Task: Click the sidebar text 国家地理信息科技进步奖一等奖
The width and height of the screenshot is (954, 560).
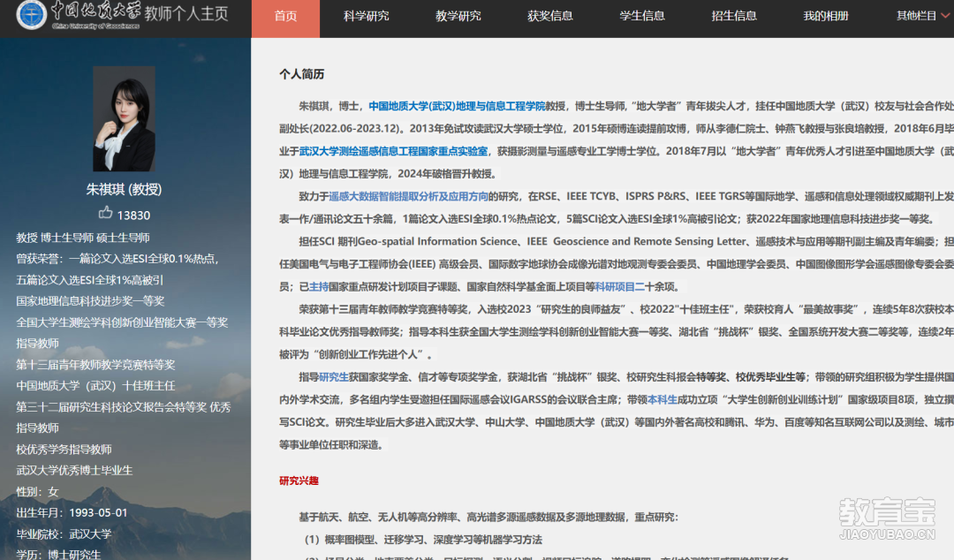Action: [90, 301]
